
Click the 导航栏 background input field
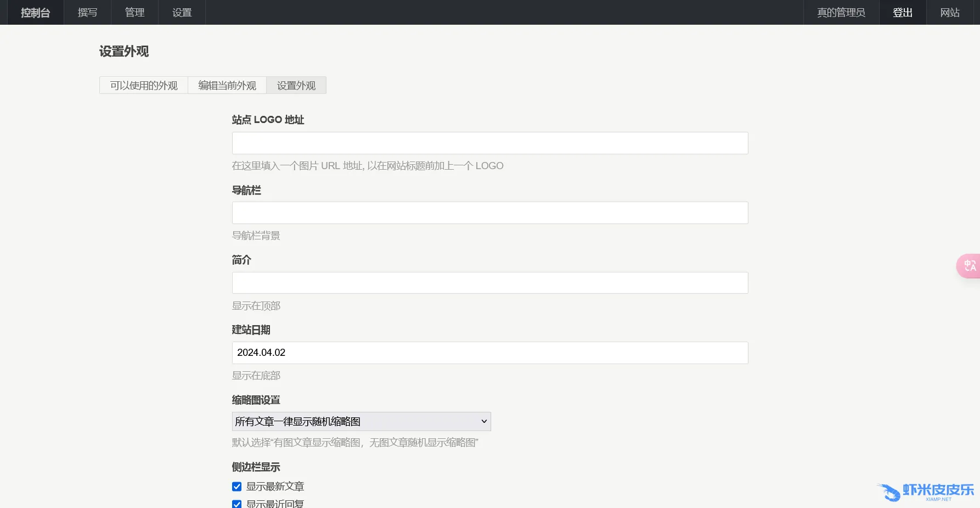pyautogui.click(x=489, y=213)
